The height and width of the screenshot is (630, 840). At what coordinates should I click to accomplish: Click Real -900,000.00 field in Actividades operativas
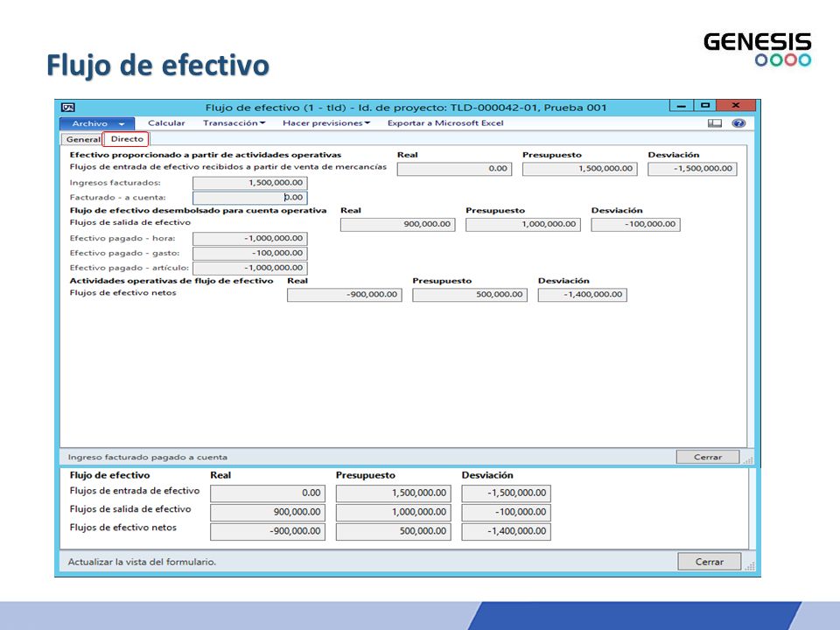tap(345, 295)
